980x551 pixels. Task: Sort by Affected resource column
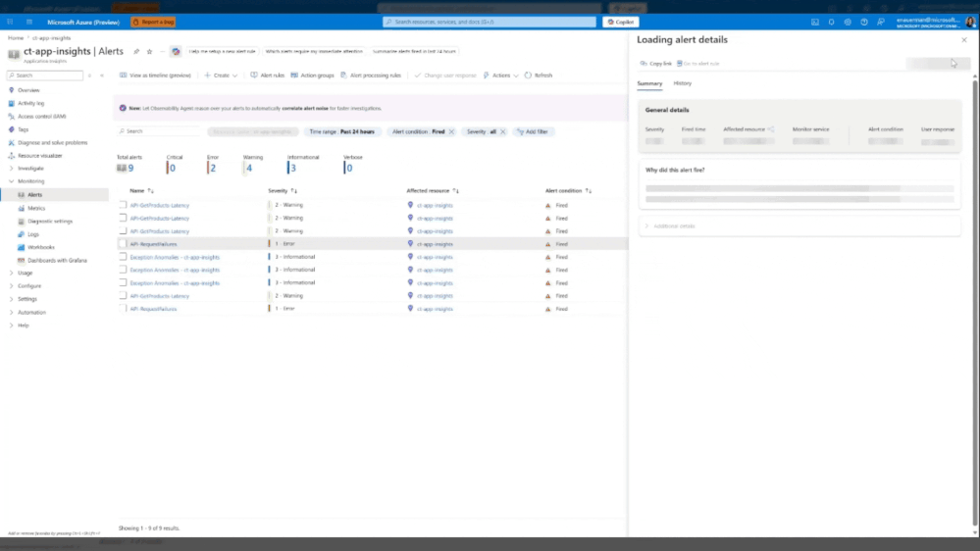[433, 190]
